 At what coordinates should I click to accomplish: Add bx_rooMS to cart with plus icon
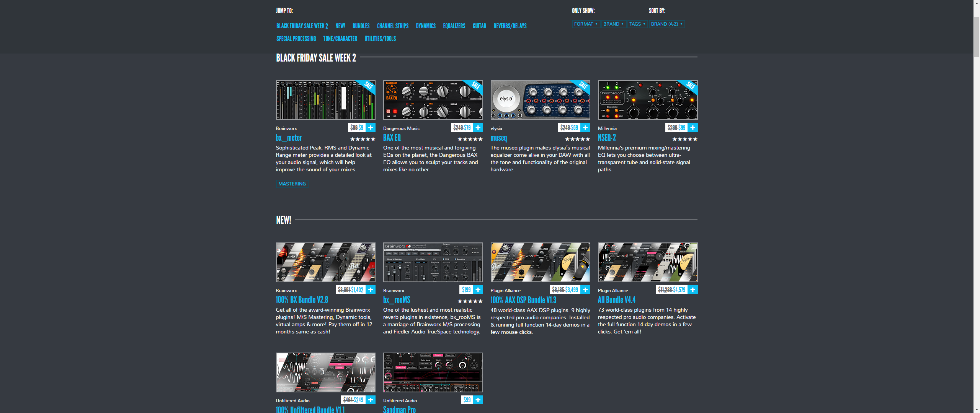coord(478,289)
